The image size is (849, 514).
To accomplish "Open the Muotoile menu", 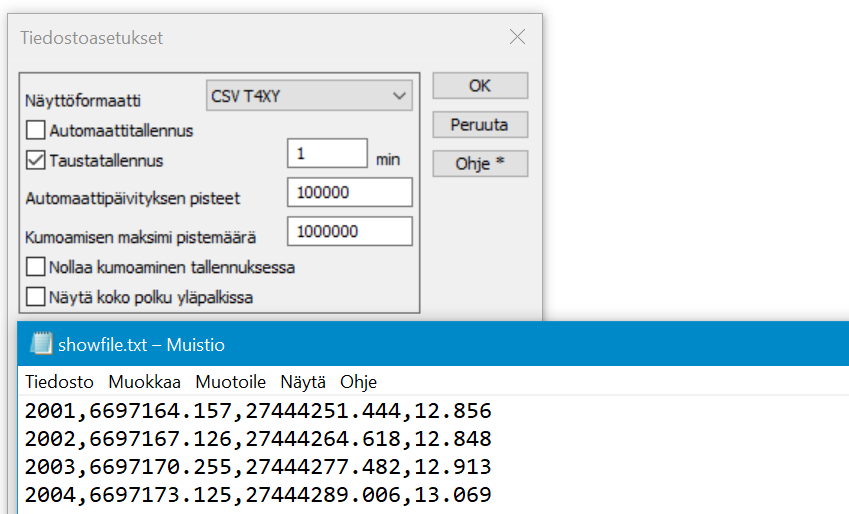I will pyautogui.click(x=230, y=382).
